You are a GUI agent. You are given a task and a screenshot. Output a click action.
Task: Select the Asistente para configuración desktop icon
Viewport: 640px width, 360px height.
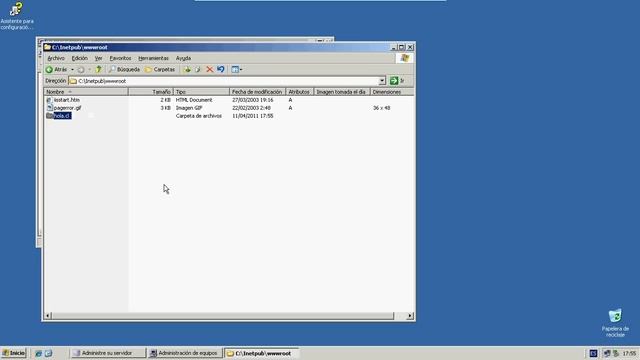(x=17, y=16)
